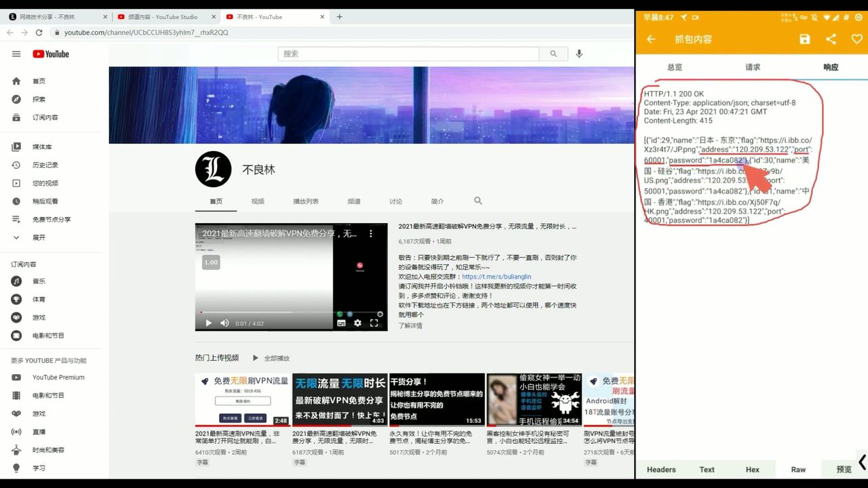Screen dimensions: 868x488
Task: Expand the 展开 section in the sidebar
Action: [x=16, y=237]
